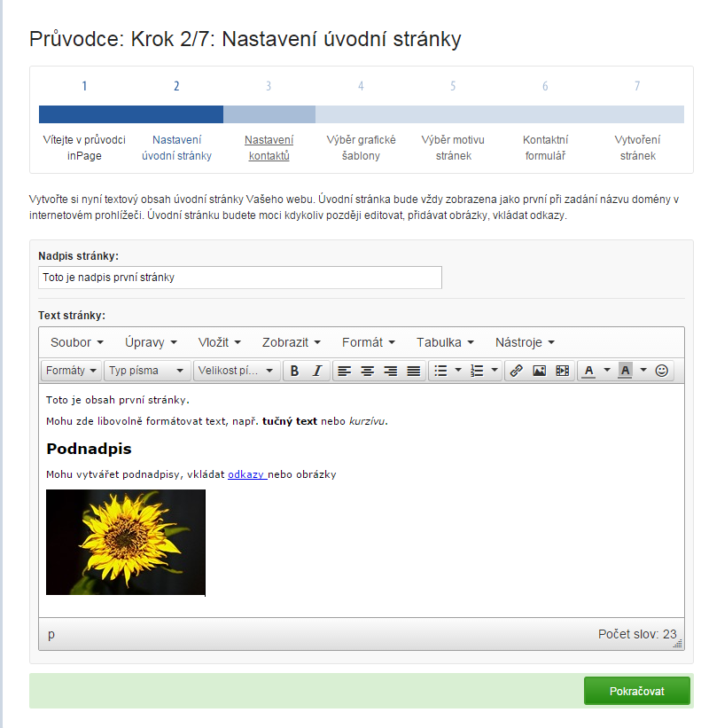Insert a bulleted list
This screenshot has height=728, width=701.
click(x=440, y=371)
